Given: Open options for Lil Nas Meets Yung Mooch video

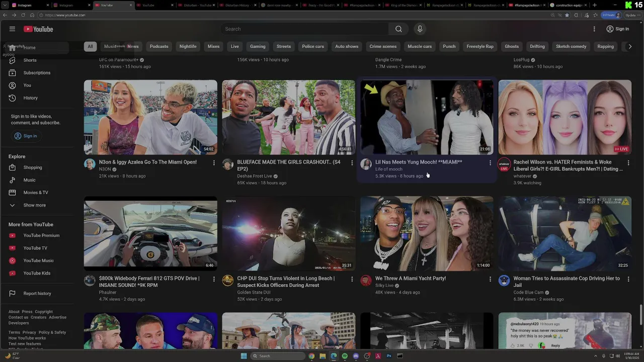Looking at the screenshot, I should click(x=490, y=163).
